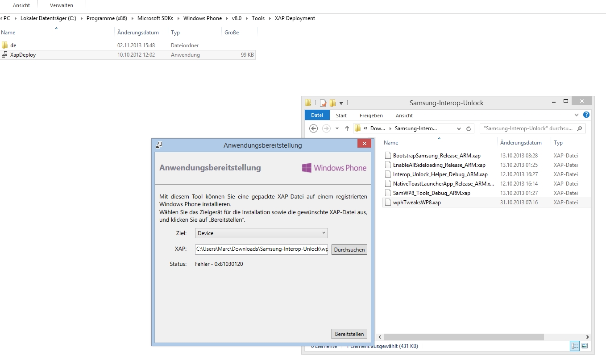Close the Anwendungsbereitstellung dialog
The image size is (606, 364).
click(364, 144)
